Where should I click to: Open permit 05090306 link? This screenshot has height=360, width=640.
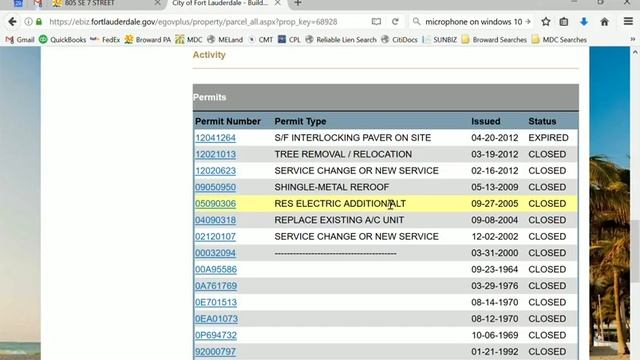point(215,204)
